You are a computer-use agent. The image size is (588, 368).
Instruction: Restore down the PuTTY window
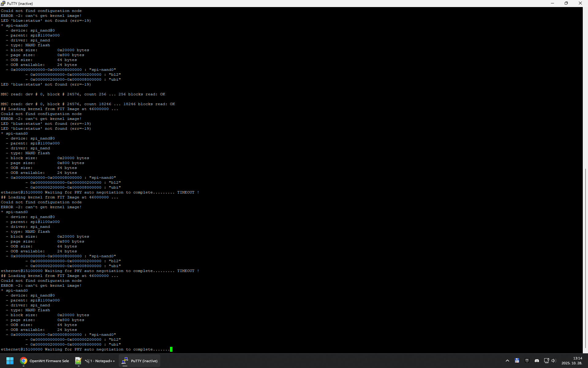click(x=566, y=3)
